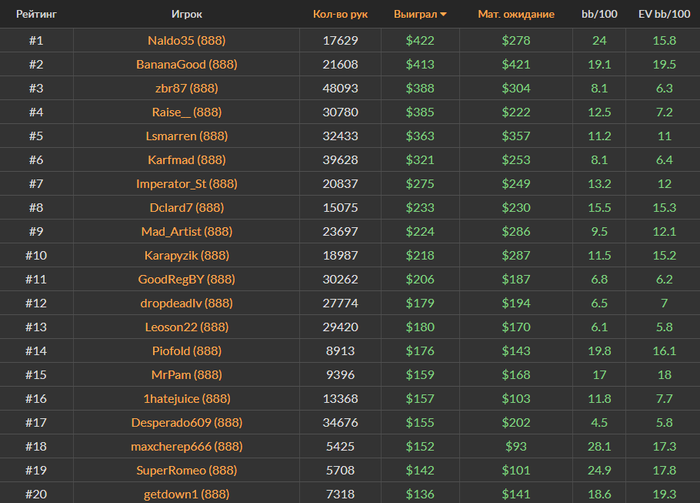This screenshot has height=503, width=700.
Task: Open player Karfmad (888) profile
Action: tap(187, 160)
